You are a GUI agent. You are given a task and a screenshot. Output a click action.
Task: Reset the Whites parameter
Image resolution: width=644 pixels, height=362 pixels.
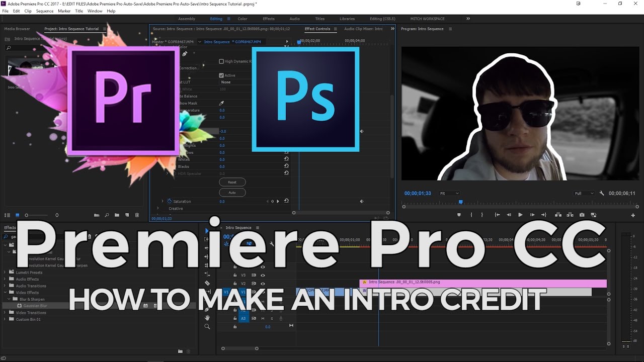(286, 159)
